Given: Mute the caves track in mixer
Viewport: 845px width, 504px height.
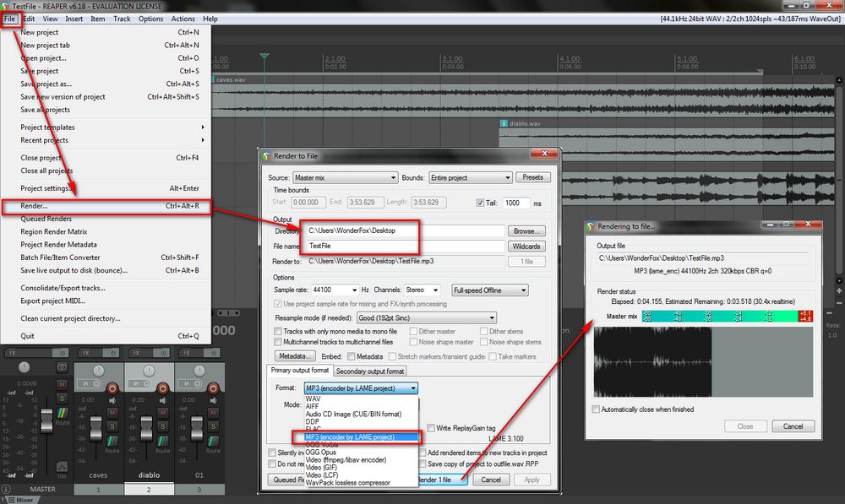Looking at the screenshot, I should point(112,413).
